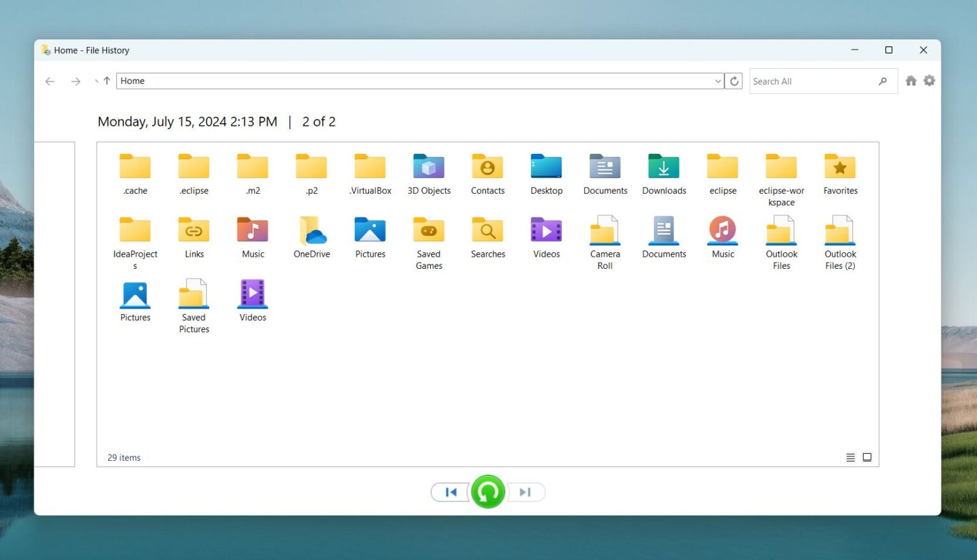Refresh the current File History view
Image resolution: width=977 pixels, height=560 pixels.
pos(733,81)
